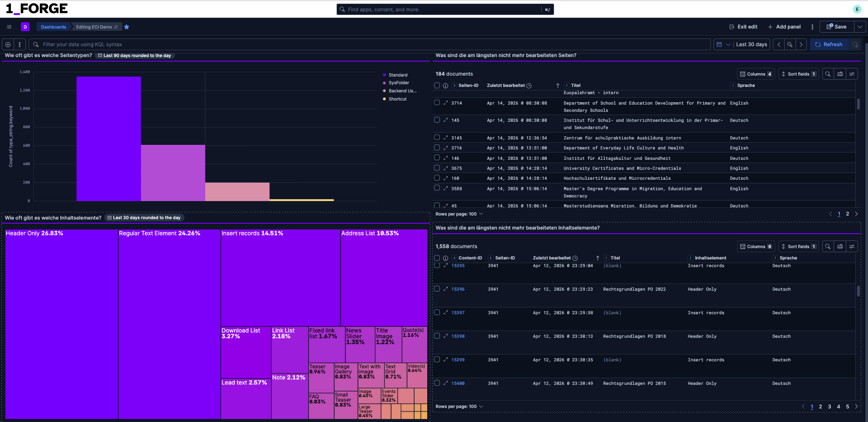Select all rows checkbox in 184 documents header

pyautogui.click(x=437, y=85)
